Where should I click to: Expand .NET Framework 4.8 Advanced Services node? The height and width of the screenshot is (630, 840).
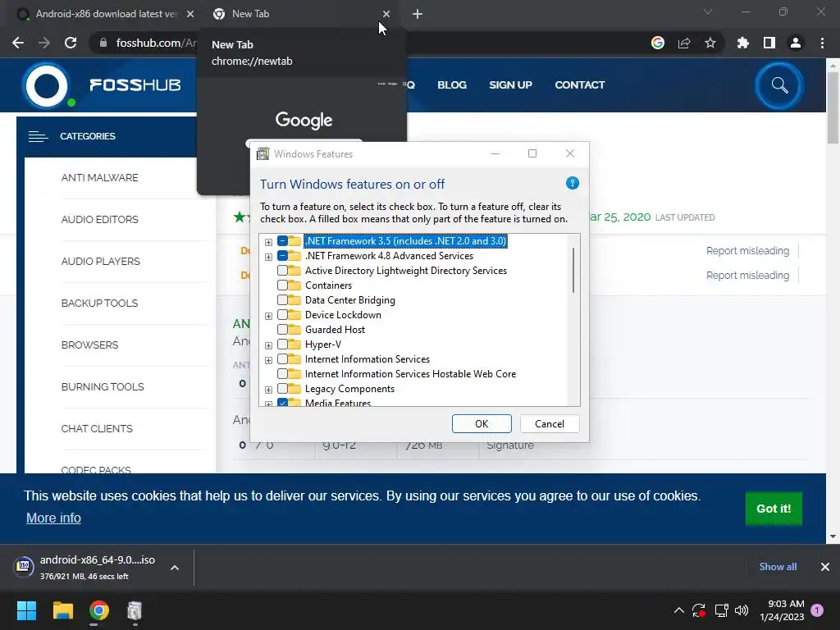[x=268, y=257]
